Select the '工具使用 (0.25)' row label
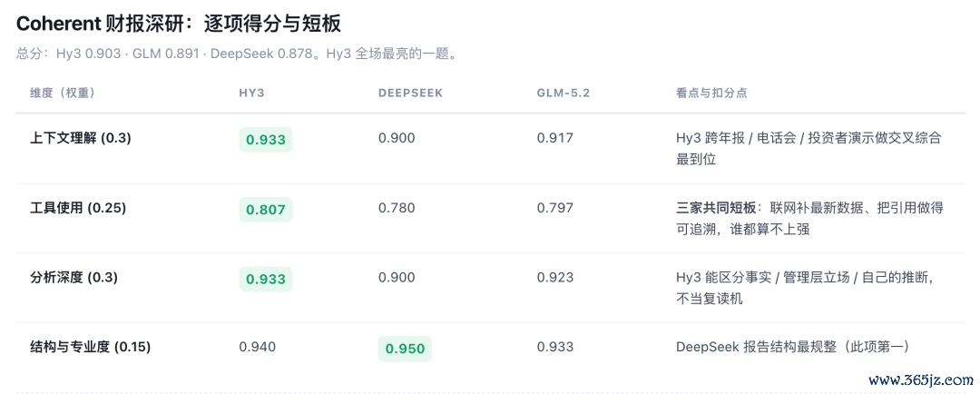Screen dimensions: 980x394 (x=78, y=208)
